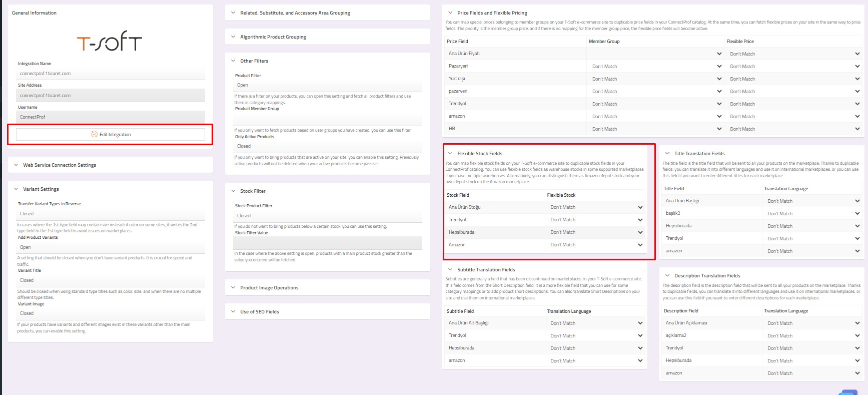Toggle the Product Filter Open setting

pos(328,85)
